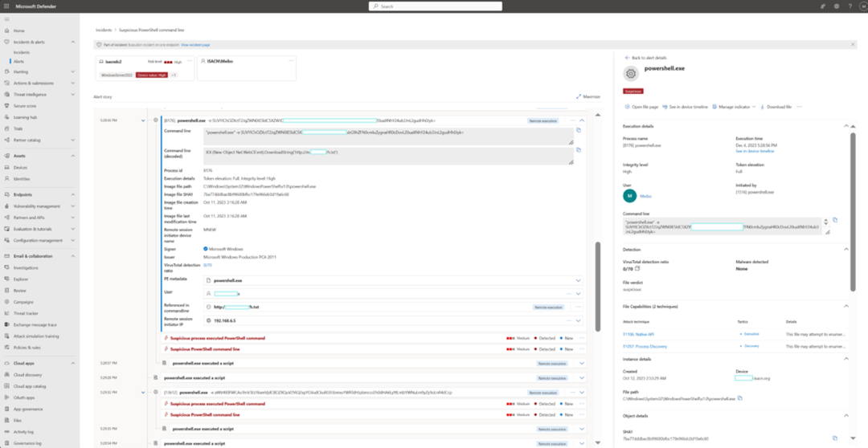The image size is (868, 448).
Task: Copy the decoded command line value
Action: coord(578,149)
